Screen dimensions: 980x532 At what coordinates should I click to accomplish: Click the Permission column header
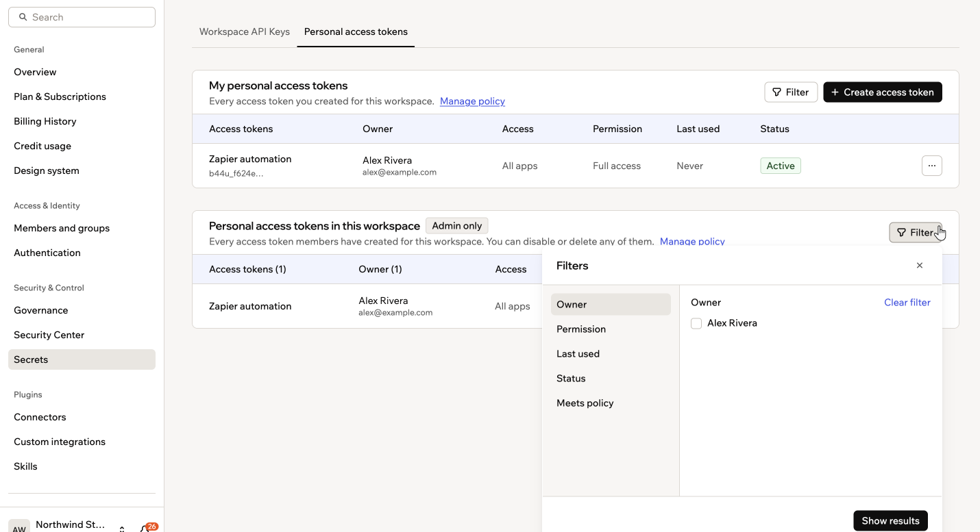[x=617, y=129]
